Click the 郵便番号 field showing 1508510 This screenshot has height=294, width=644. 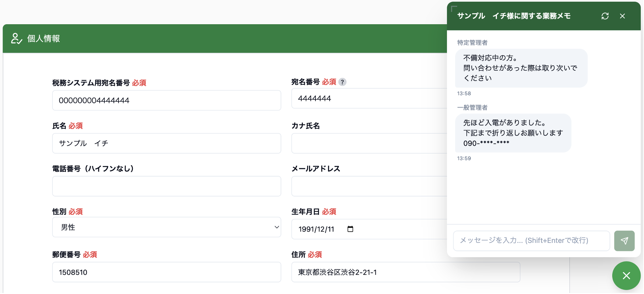pos(166,272)
